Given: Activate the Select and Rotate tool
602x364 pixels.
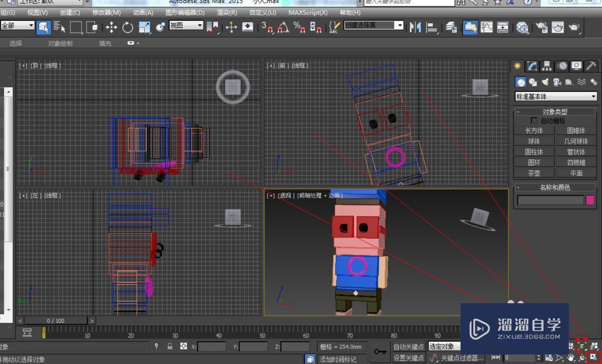Looking at the screenshot, I should point(127,26).
